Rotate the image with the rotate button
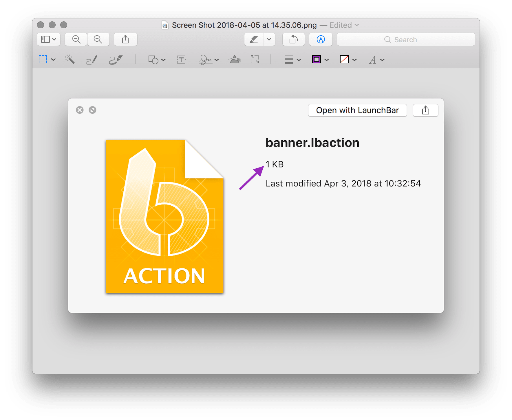This screenshot has width=512, height=420. [293, 39]
